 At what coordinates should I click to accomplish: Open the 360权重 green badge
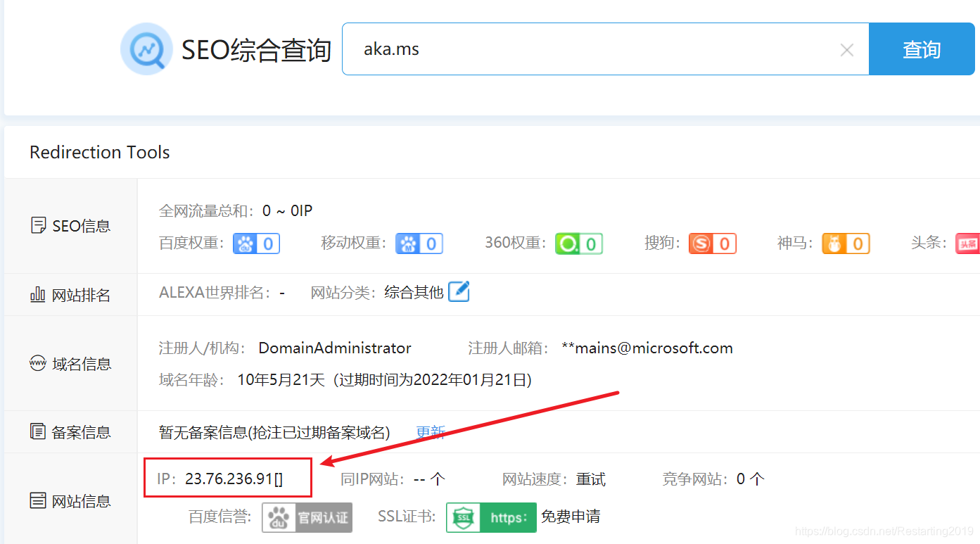point(578,243)
